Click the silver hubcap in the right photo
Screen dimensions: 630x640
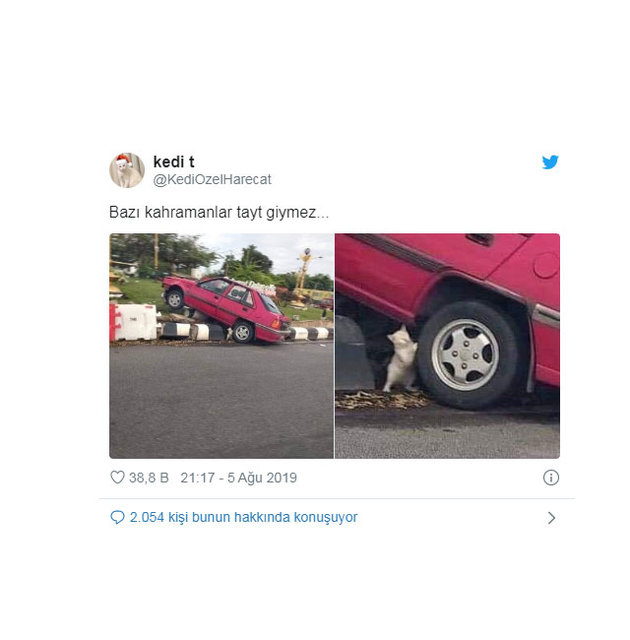465,355
